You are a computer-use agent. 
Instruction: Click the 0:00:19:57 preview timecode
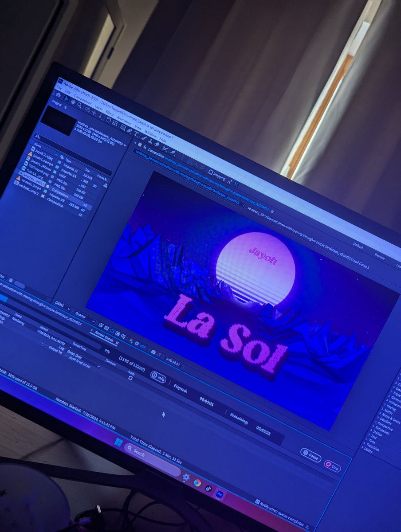tap(173, 362)
